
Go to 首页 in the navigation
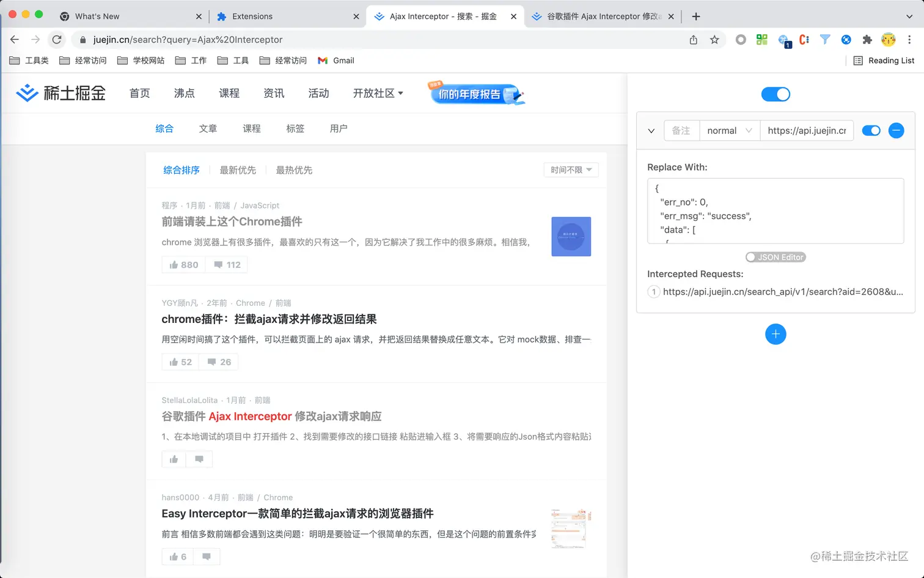(x=139, y=93)
